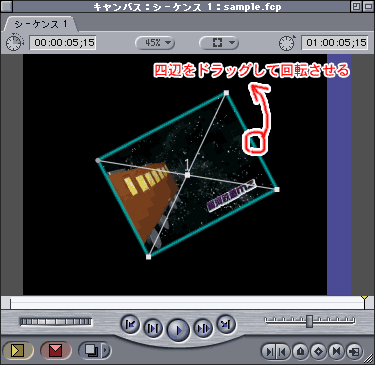
Task: Add a keyframe with the diamond button
Action: point(319,351)
